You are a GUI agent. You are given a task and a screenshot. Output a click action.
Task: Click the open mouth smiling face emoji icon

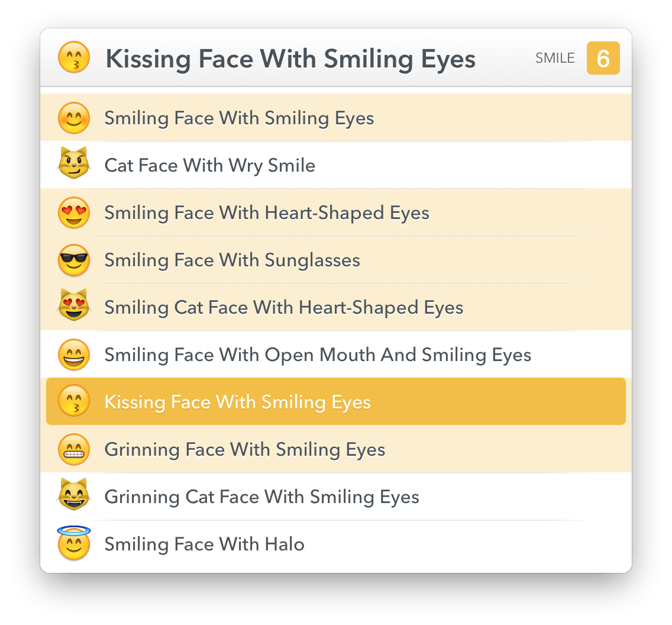click(x=74, y=355)
